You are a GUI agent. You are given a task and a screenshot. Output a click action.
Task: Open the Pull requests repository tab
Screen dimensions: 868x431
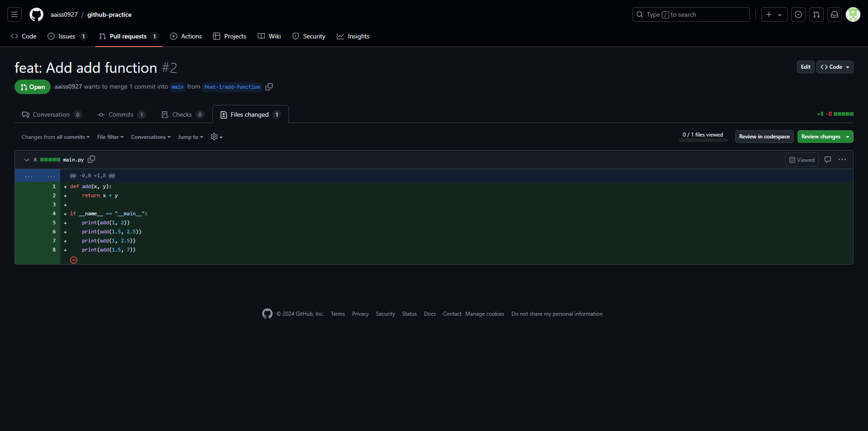pos(129,36)
